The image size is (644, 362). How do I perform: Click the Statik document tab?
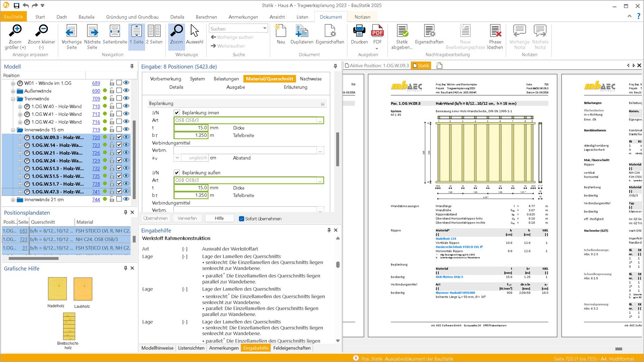coord(421,66)
